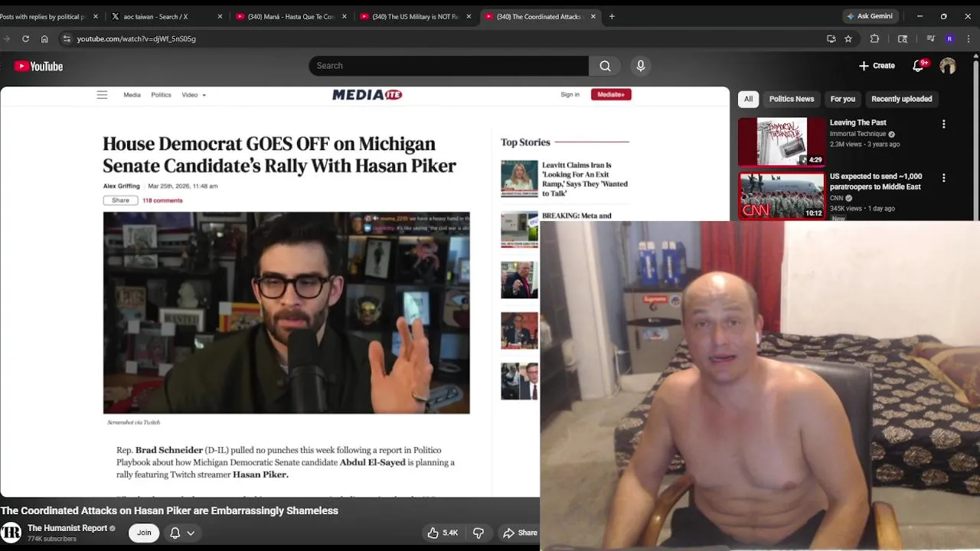
Task: Expand notification options chevron next to bell
Action: [x=191, y=533]
